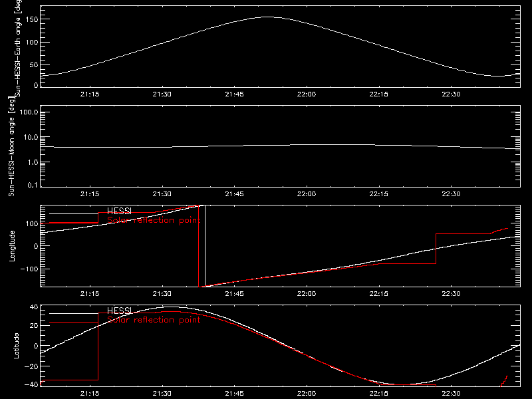Click the 22:00 time label of the Latitude plot
This screenshot has width=532, height=399.
(307, 394)
